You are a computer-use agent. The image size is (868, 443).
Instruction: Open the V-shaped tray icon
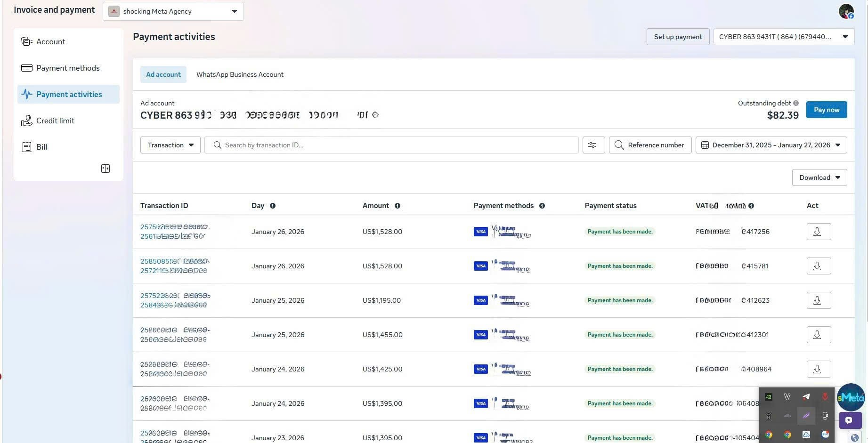787,397
